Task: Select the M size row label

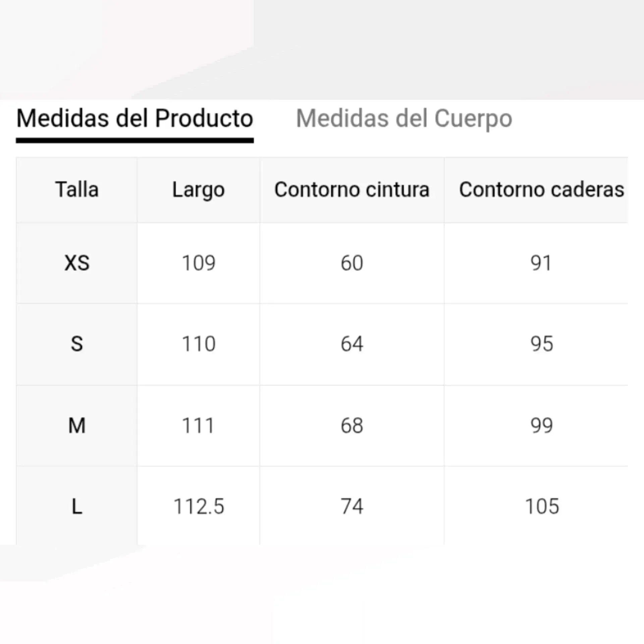Action: 77,426
